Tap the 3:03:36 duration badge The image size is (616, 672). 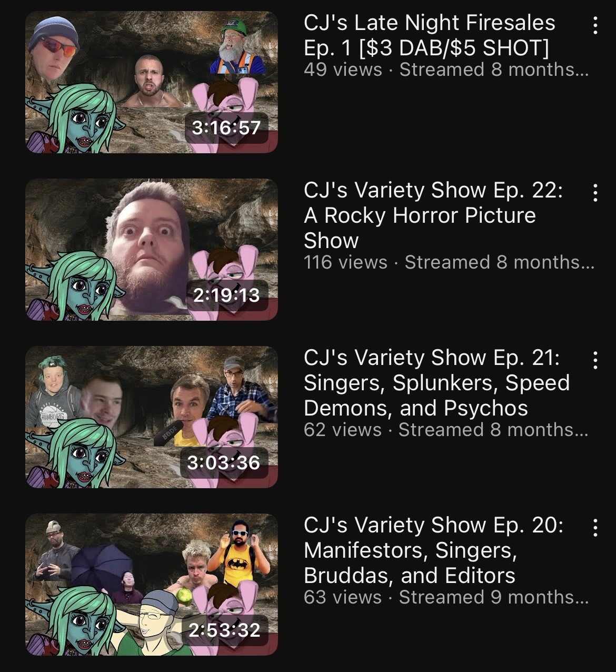tap(224, 462)
